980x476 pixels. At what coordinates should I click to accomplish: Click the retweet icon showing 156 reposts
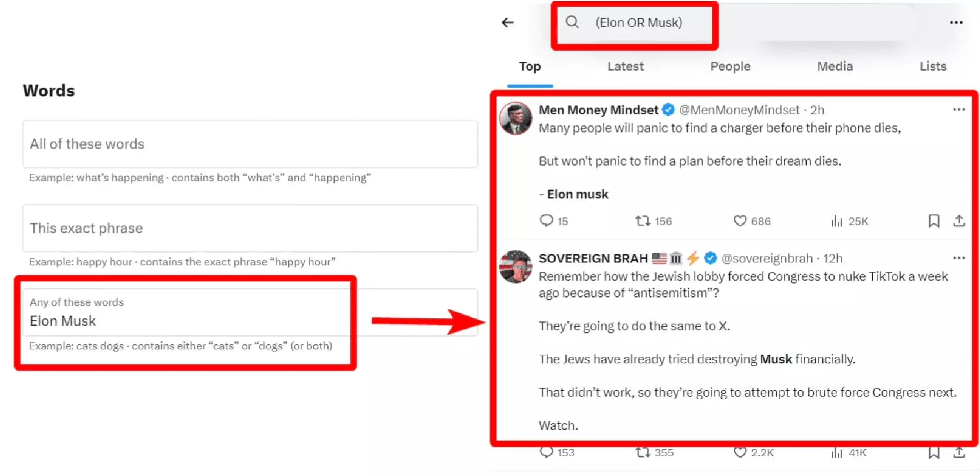coord(642,221)
